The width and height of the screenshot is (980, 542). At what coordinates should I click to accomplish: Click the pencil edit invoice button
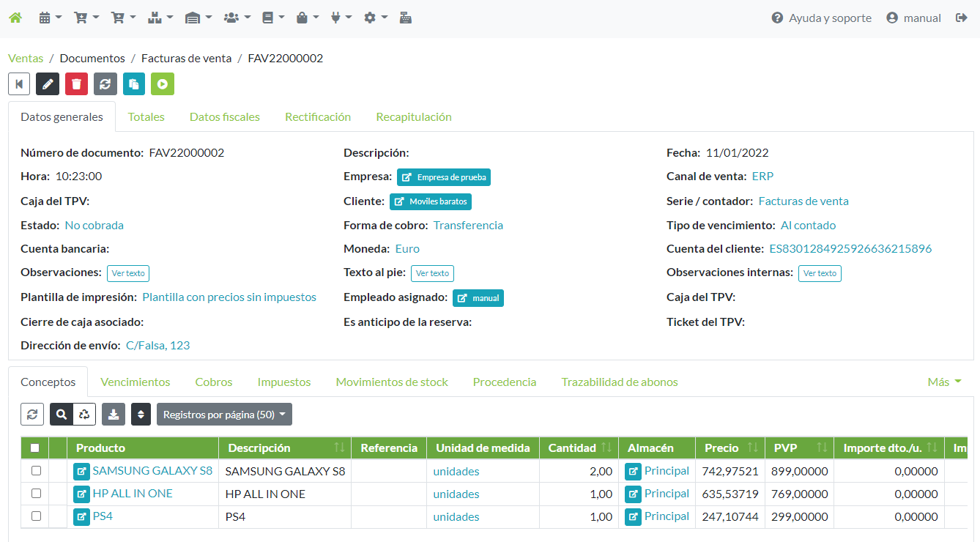pyautogui.click(x=48, y=84)
